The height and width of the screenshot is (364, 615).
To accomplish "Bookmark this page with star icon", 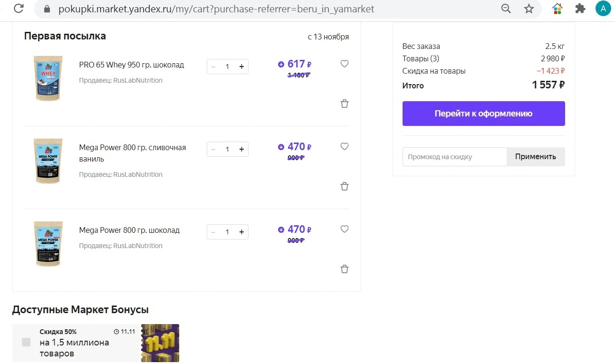I will [x=529, y=9].
